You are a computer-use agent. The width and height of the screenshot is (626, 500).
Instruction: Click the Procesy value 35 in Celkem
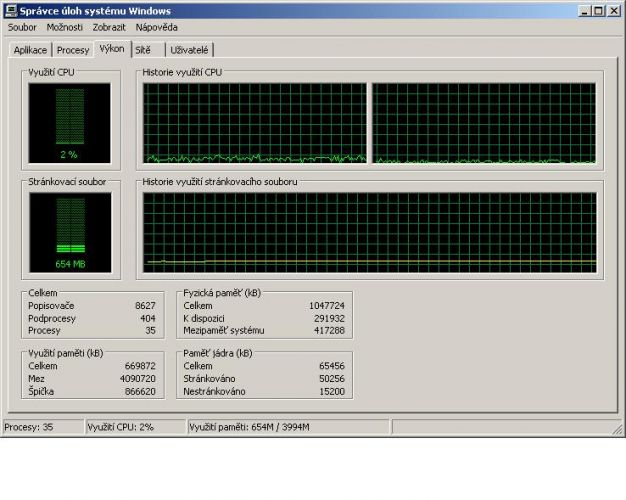coord(151,331)
